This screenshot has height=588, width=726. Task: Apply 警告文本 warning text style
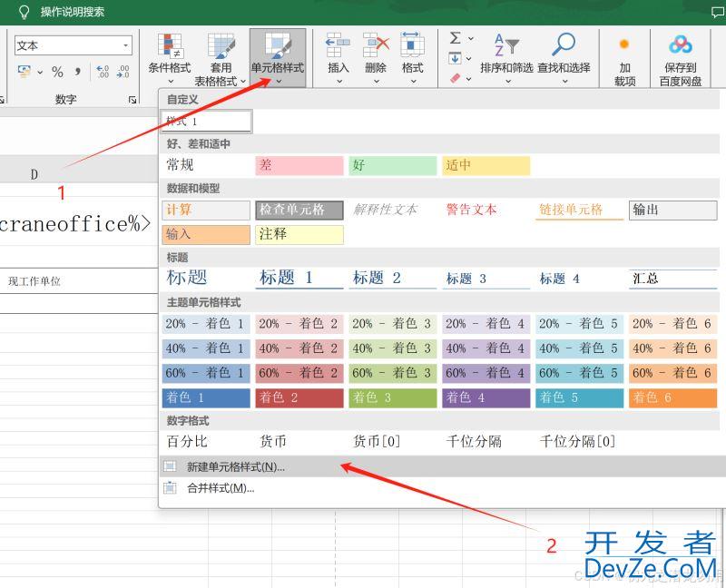(x=486, y=210)
